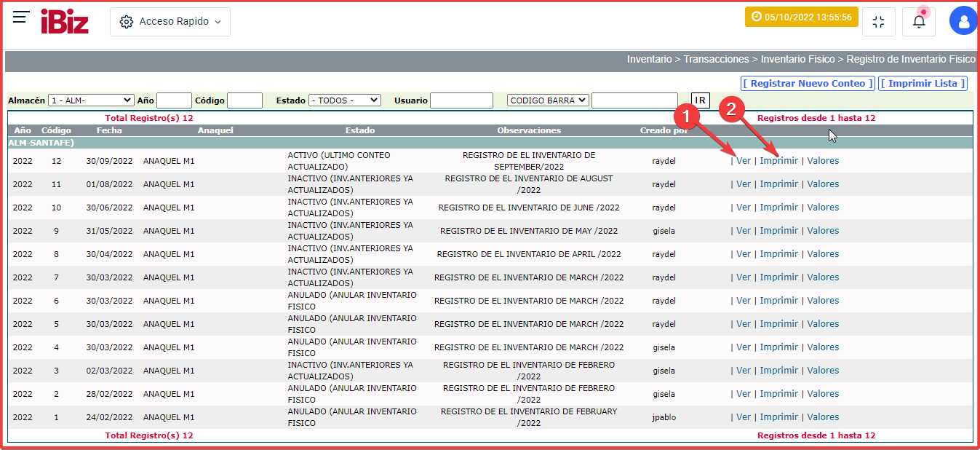
Task: Click the Observaciones column header
Action: click(x=529, y=130)
